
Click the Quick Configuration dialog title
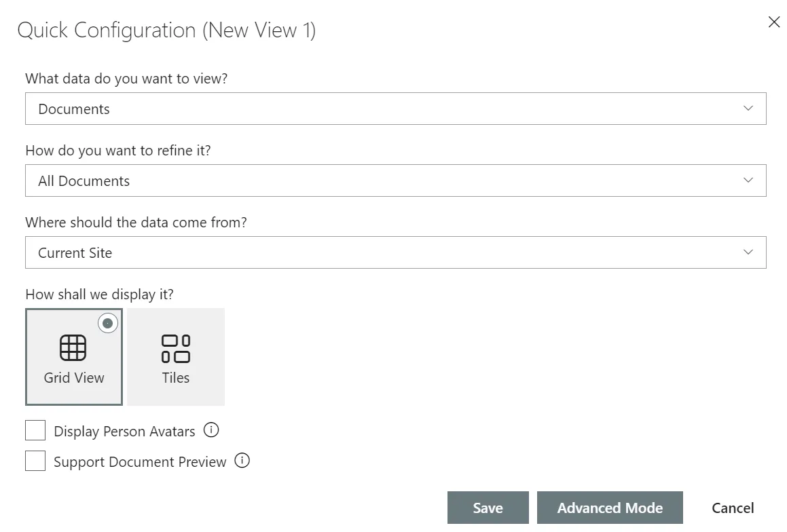[166, 30]
